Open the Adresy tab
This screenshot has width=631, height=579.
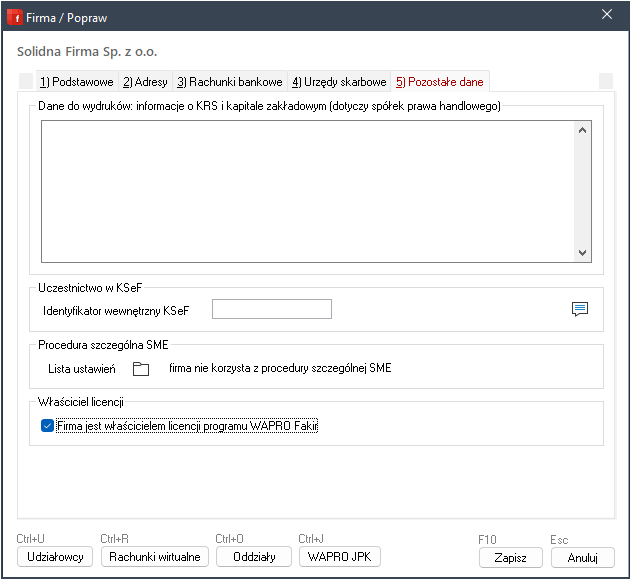coord(146,82)
